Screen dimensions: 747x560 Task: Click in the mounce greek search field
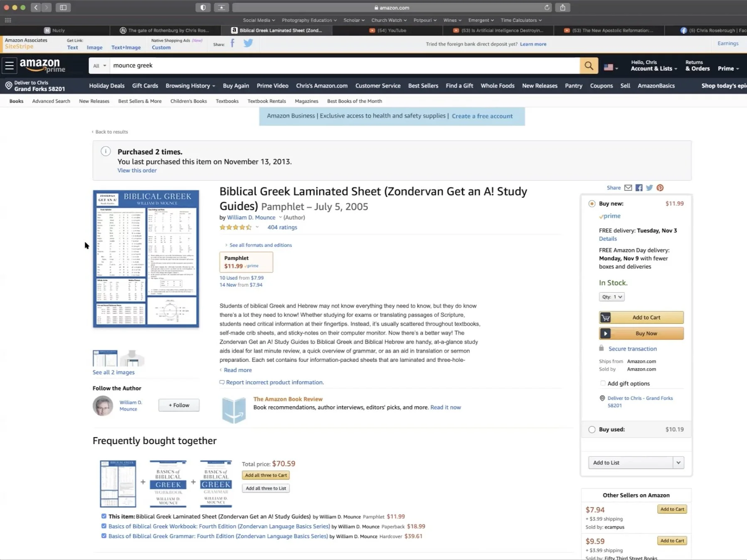click(345, 66)
